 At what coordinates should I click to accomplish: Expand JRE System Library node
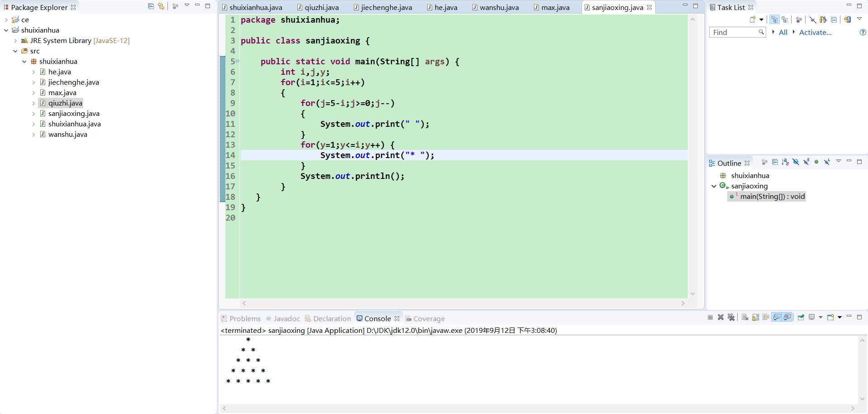15,40
